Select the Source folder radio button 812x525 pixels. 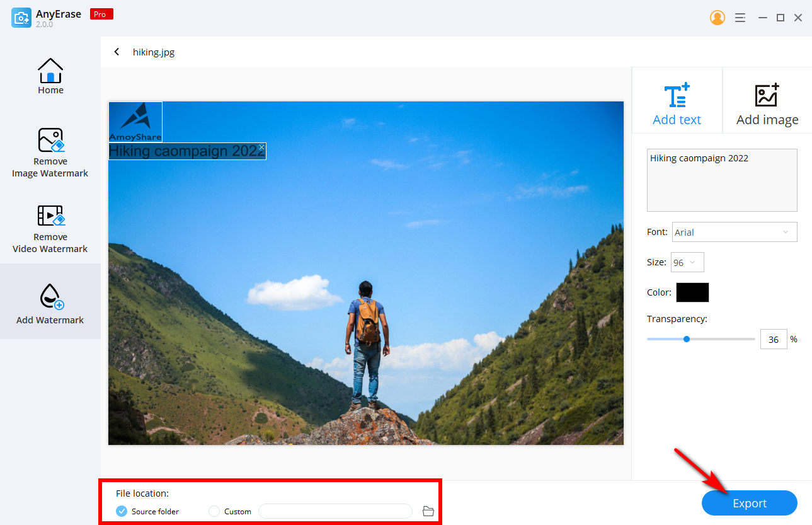[122, 511]
